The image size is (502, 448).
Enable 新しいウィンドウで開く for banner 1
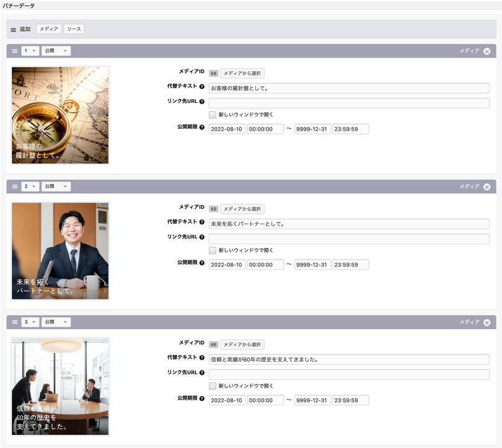coord(213,115)
